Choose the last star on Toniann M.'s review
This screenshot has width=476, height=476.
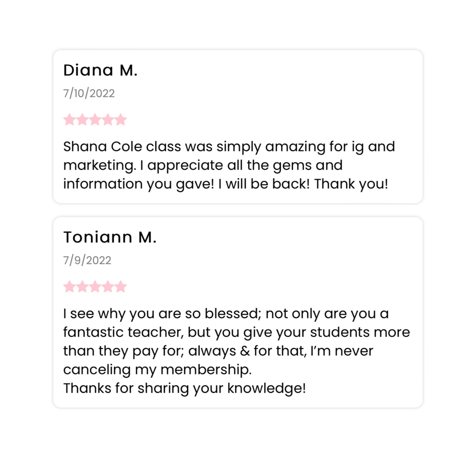pyautogui.click(x=121, y=287)
